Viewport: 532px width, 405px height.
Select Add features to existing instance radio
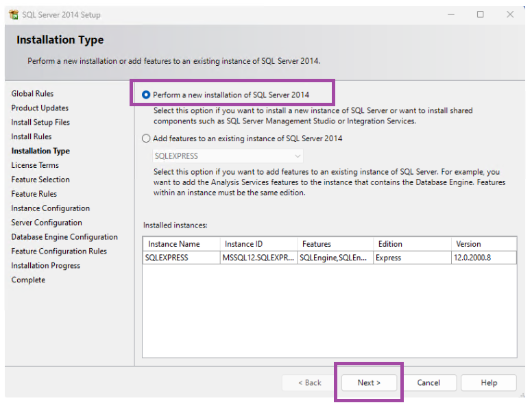pos(146,138)
